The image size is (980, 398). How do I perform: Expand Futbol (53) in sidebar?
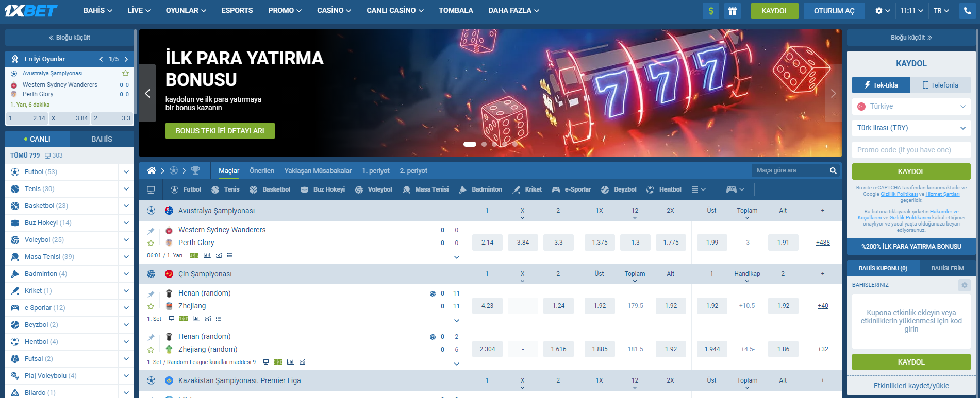[x=126, y=172]
